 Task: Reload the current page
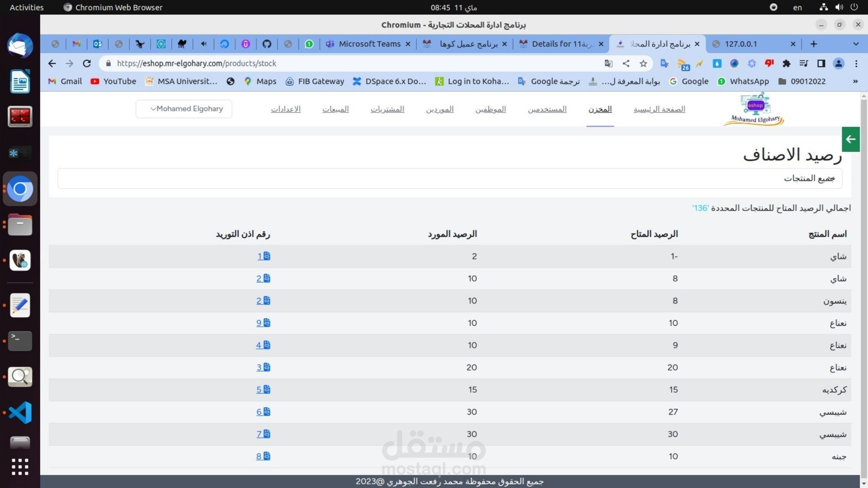[x=87, y=64]
